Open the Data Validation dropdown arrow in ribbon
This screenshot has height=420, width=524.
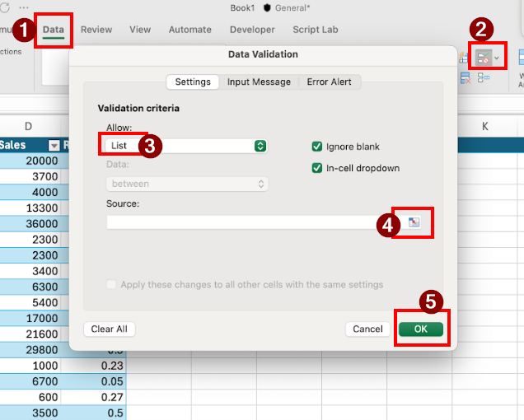click(x=497, y=58)
